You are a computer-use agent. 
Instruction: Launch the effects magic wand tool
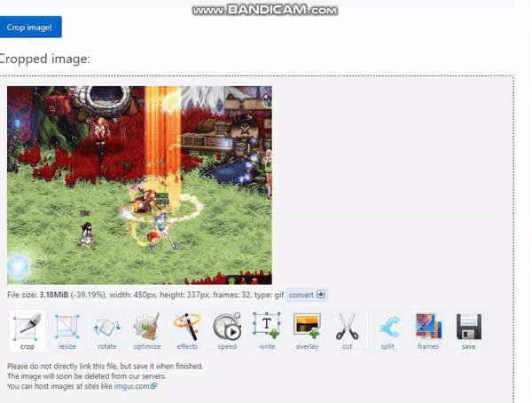[187, 330]
